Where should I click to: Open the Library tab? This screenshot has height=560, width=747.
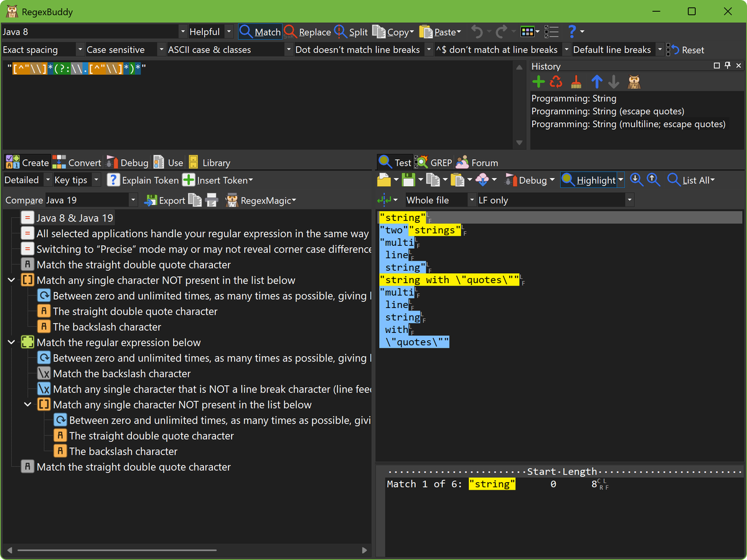[x=209, y=162]
